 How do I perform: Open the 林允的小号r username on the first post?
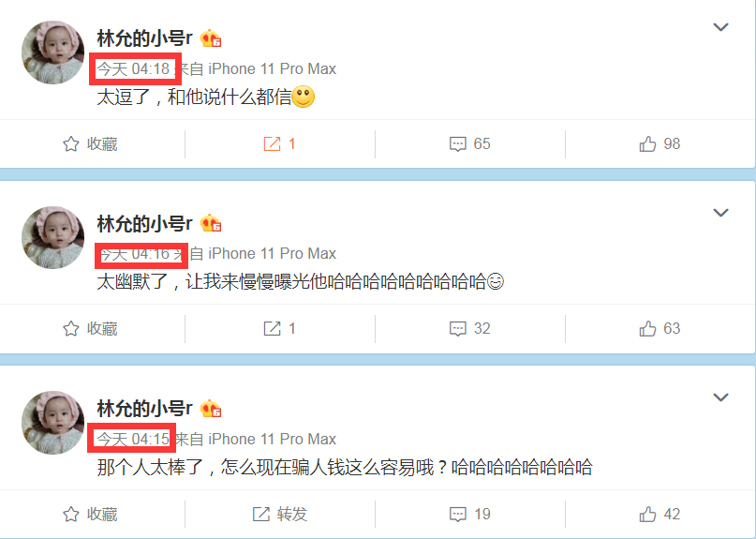144,38
